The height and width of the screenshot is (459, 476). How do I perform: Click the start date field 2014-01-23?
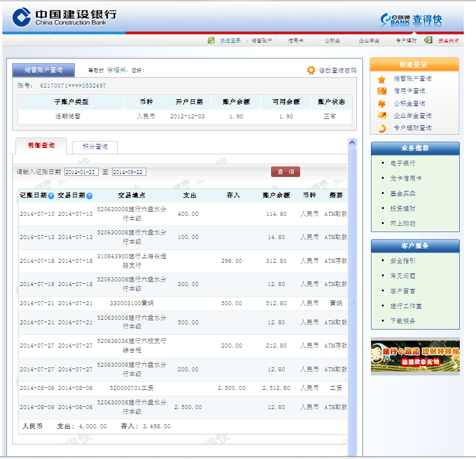tap(81, 172)
